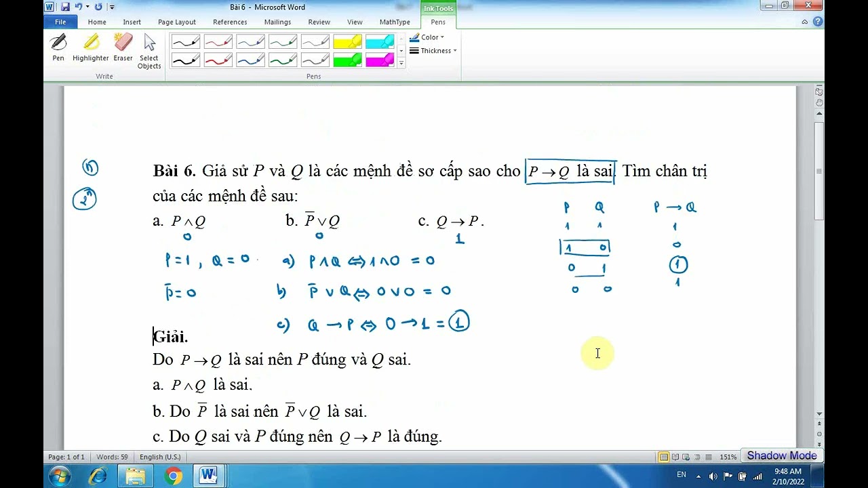Pick the thin gray pen preset
Viewport: 868px width, 488px height.
pyautogui.click(x=315, y=42)
